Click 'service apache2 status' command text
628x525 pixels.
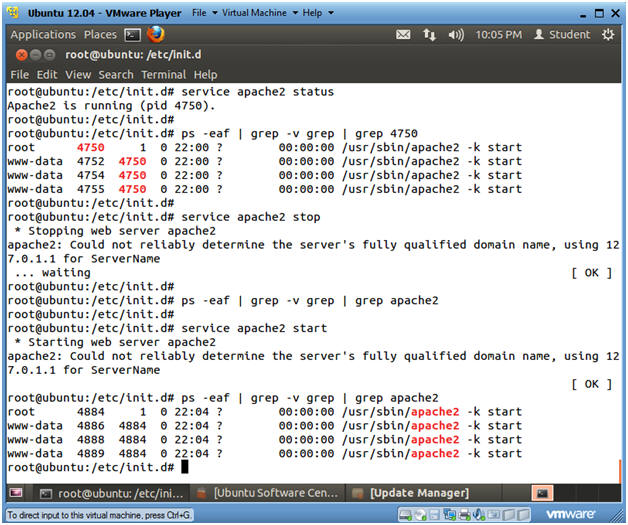click(x=258, y=92)
